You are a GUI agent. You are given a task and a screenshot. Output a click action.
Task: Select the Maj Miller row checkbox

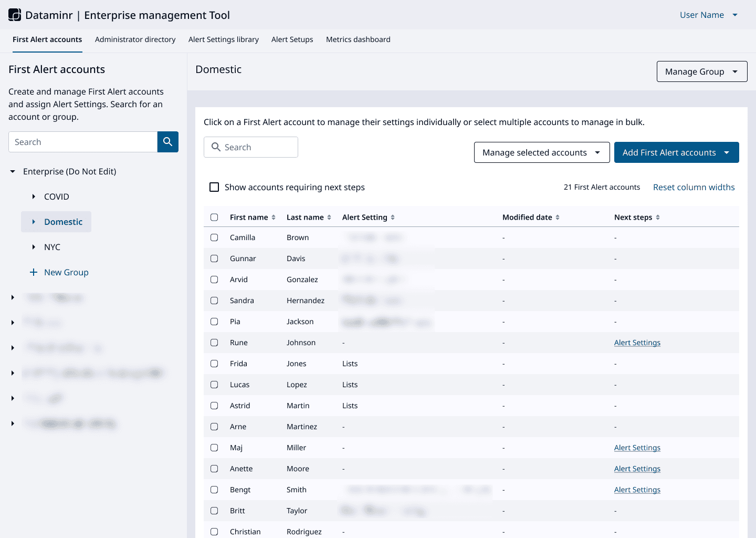[214, 448]
